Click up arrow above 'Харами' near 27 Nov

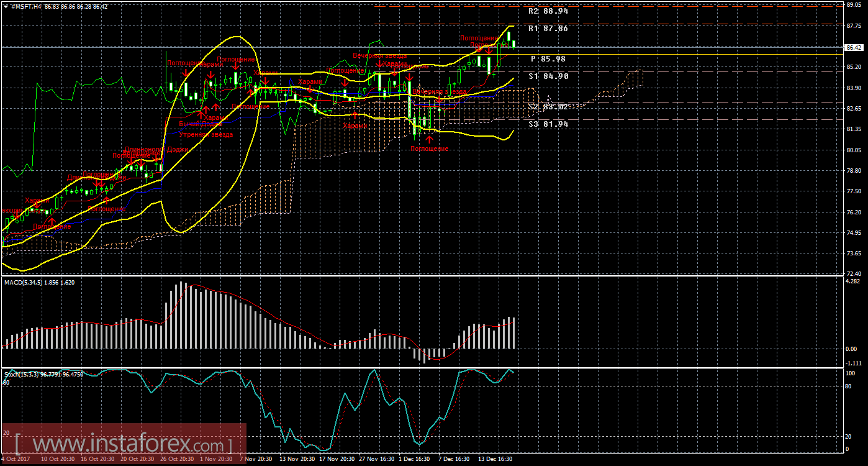[355, 115]
